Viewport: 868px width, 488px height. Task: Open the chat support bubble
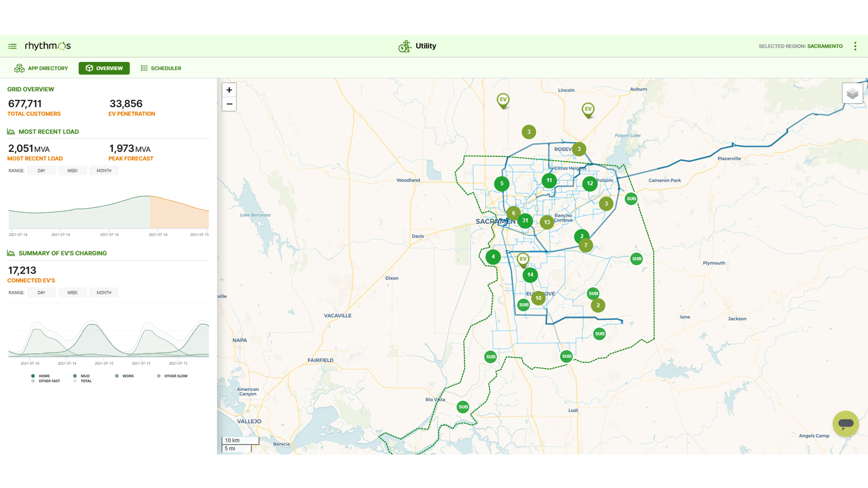845,423
